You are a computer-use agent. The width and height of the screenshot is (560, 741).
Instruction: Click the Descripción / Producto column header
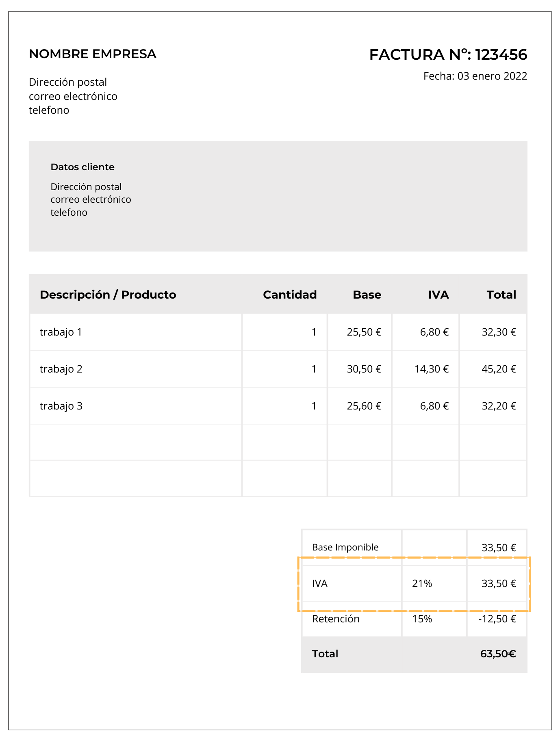[108, 295]
